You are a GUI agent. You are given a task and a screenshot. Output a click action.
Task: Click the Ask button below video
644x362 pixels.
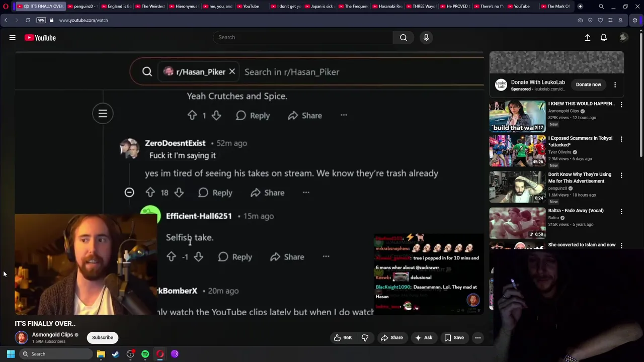tap(423, 337)
